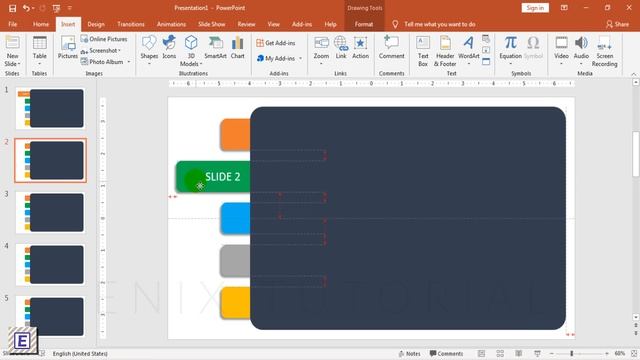The image size is (640, 360).
Task: Select slide 3 thumbnail
Action: (50, 212)
